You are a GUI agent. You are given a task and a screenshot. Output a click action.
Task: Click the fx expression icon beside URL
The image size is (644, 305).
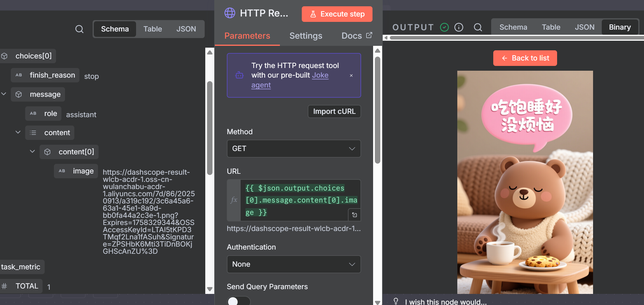coord(234,200)
